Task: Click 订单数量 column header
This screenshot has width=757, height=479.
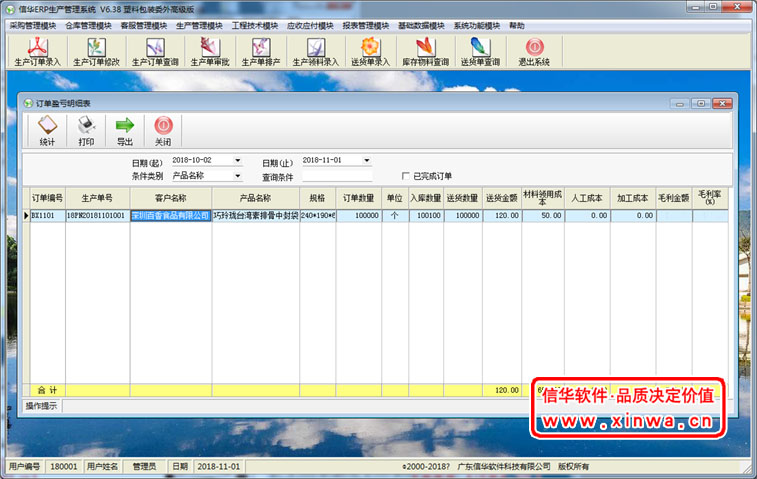Action: (x=359, y=198)
